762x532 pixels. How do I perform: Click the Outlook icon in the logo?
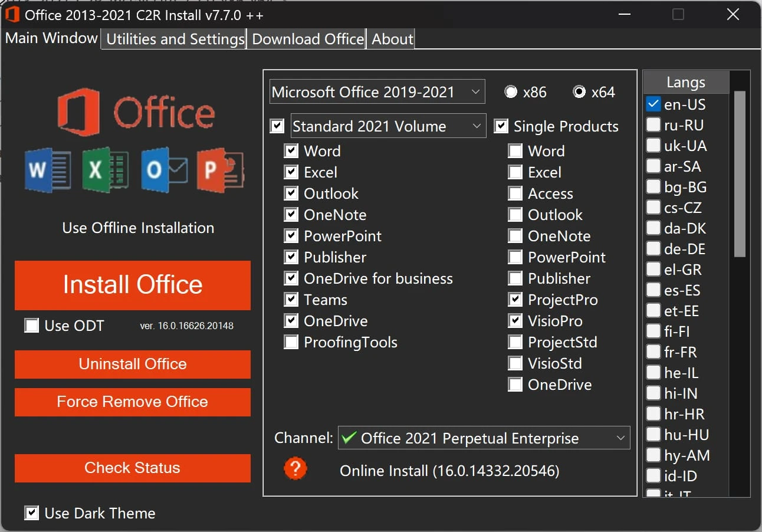(x=164, y=170)
